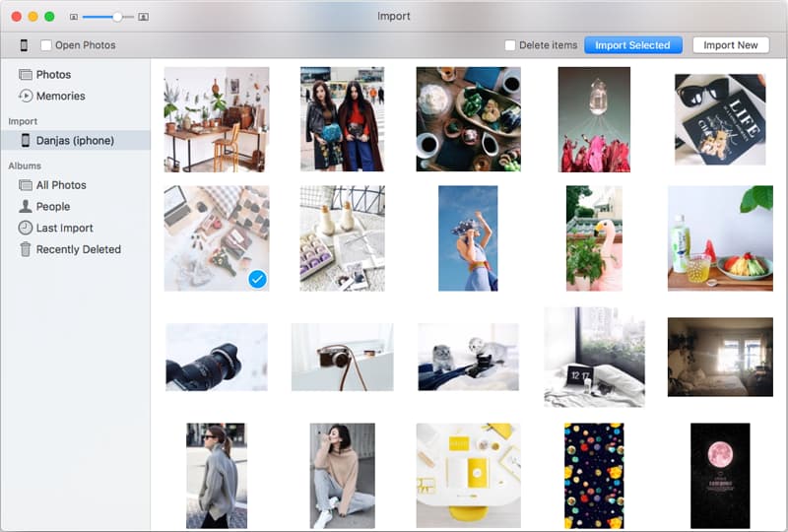
Task: Select the pink flamingo photo thumbnail
Action: [x=594, y=238]
